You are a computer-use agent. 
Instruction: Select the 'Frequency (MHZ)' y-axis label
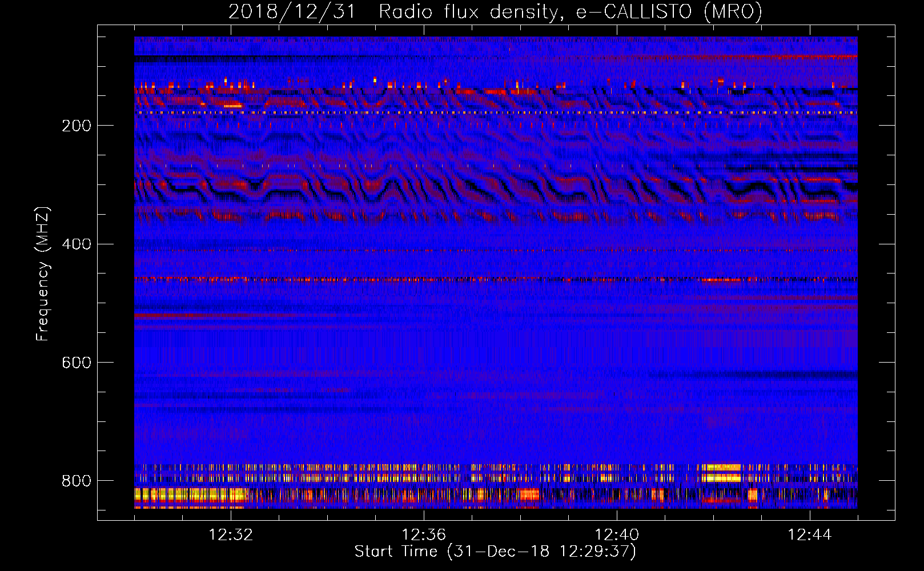(x=42, y=274)
